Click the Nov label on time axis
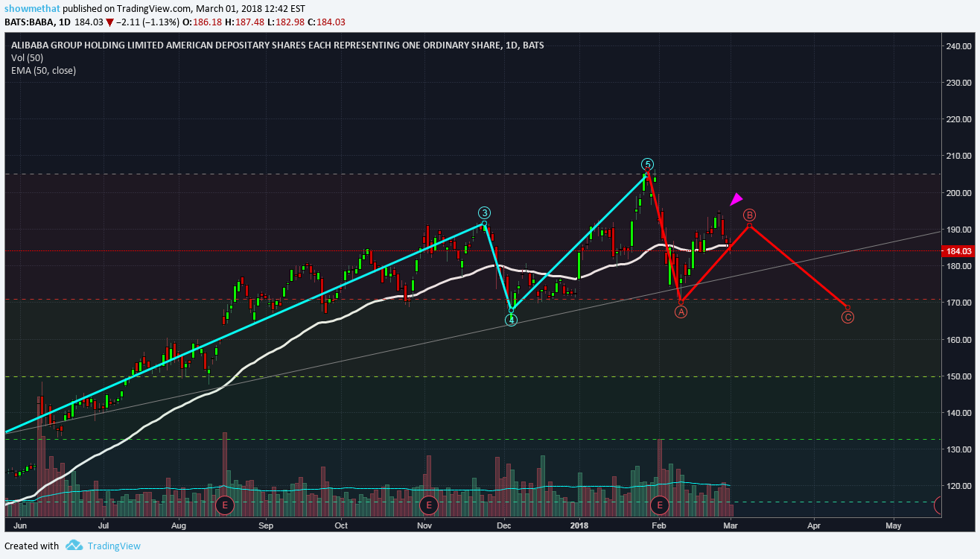This screenshot has width=980, height=559. (424, 525)
